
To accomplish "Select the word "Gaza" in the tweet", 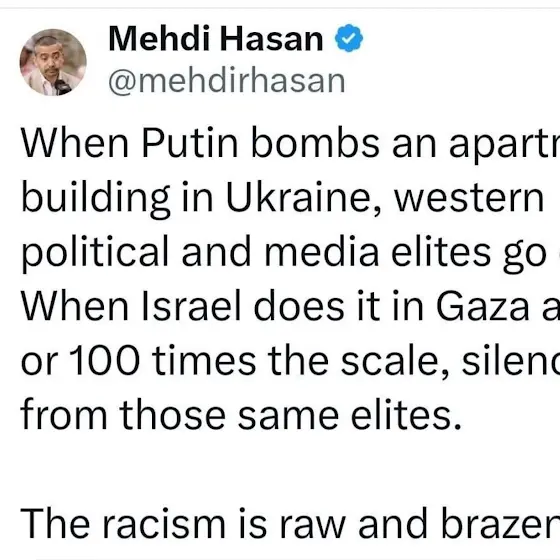I will point(482,306).
